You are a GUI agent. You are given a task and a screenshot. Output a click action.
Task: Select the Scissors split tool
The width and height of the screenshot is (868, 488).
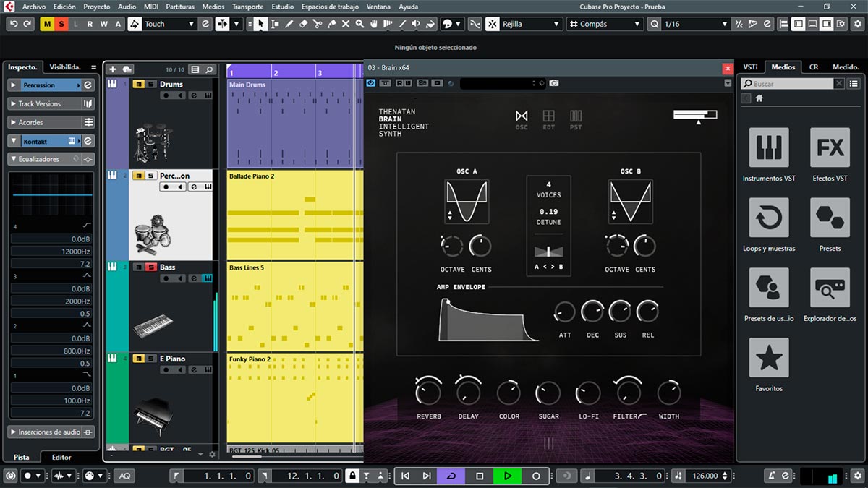[x=318, y=24]
